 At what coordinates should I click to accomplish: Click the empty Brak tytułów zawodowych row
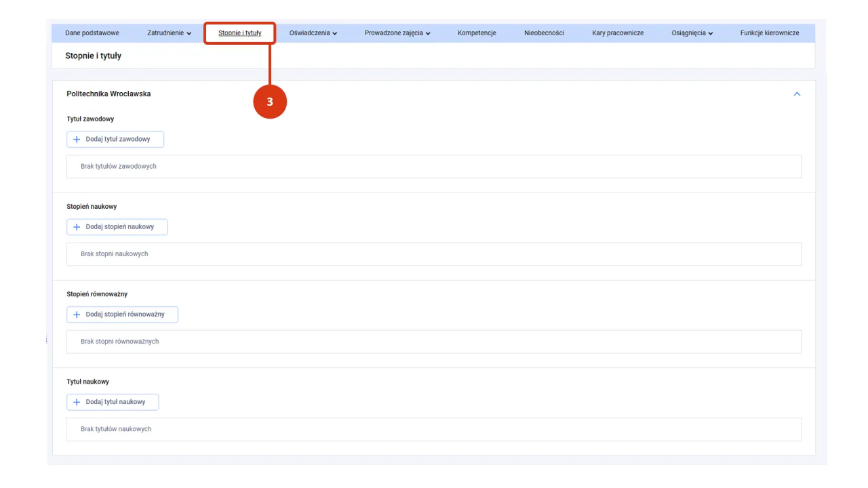tap(434, 167)
